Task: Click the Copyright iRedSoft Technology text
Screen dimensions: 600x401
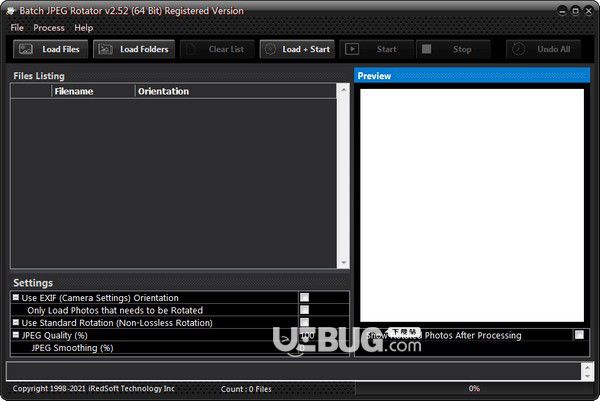Action: coord(93,388)
